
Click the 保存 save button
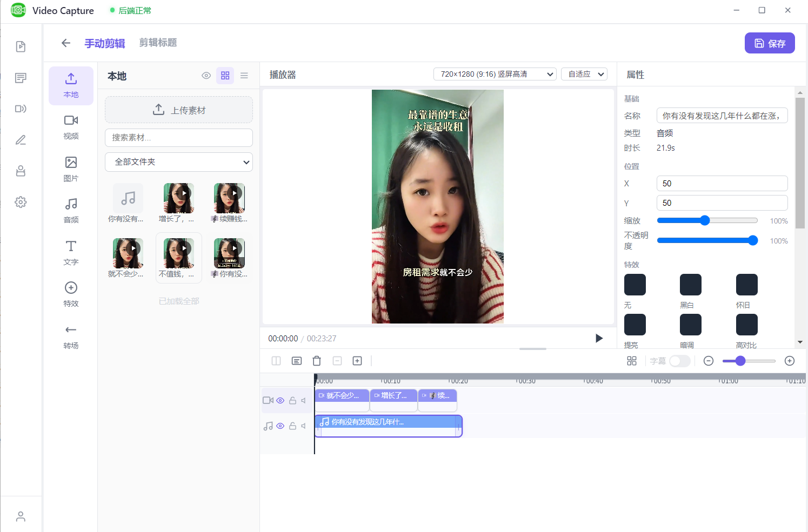770,43
